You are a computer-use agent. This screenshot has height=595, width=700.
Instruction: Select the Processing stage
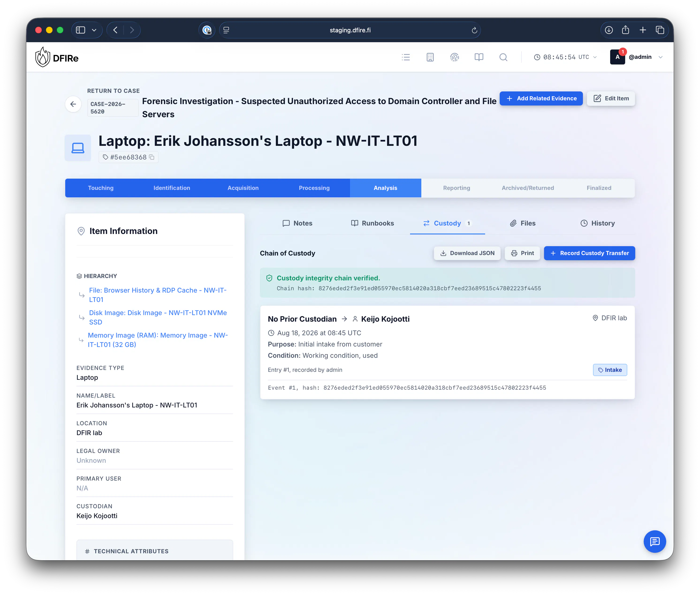click(x=314, y=188)
